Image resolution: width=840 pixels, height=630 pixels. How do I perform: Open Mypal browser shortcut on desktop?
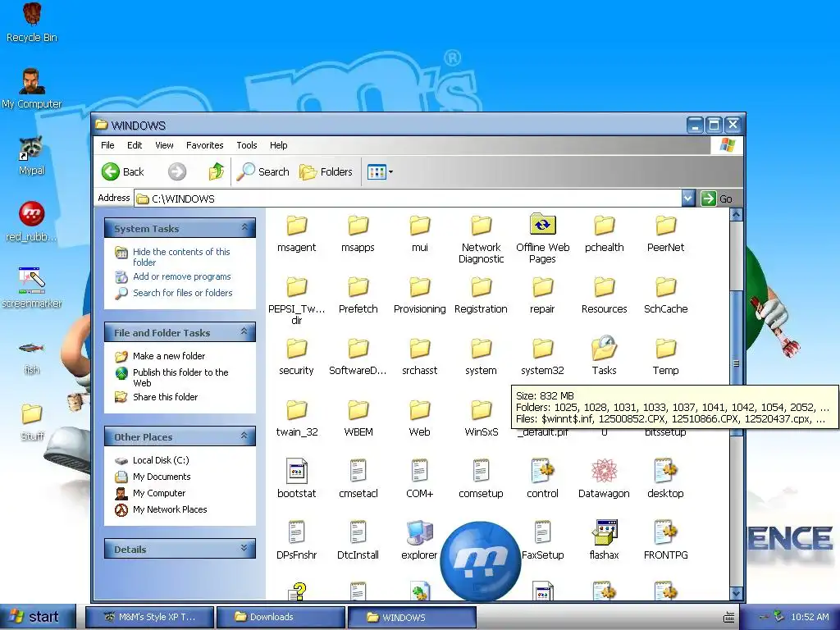click(x=32, y=157)
